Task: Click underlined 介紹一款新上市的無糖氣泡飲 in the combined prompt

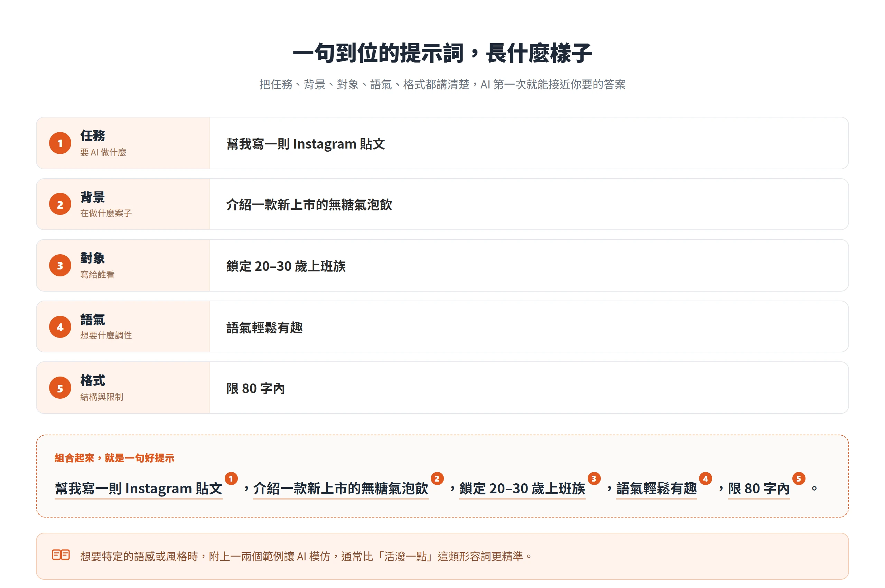Action: pyautogui.click(x=341, y=489)
